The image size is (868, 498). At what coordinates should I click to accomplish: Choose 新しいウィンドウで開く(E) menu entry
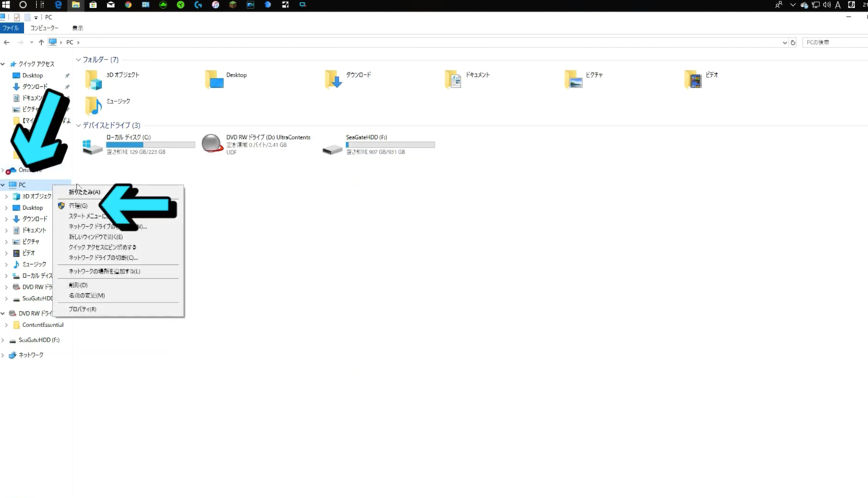coord(119,237)
